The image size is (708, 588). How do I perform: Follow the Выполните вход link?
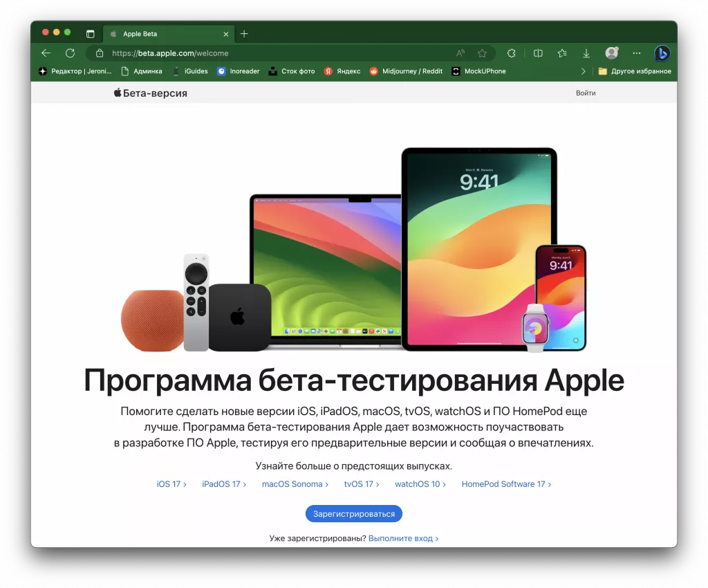pos(403,538)
